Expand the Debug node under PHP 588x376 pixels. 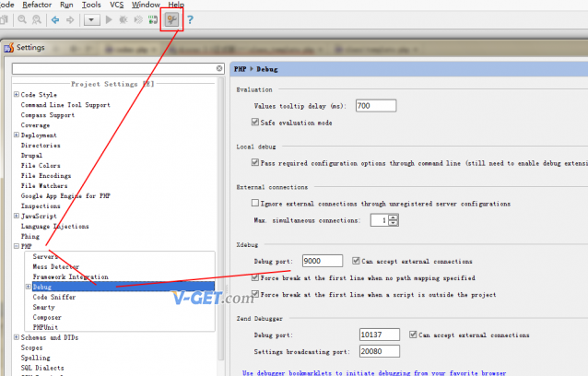(29, 287)
